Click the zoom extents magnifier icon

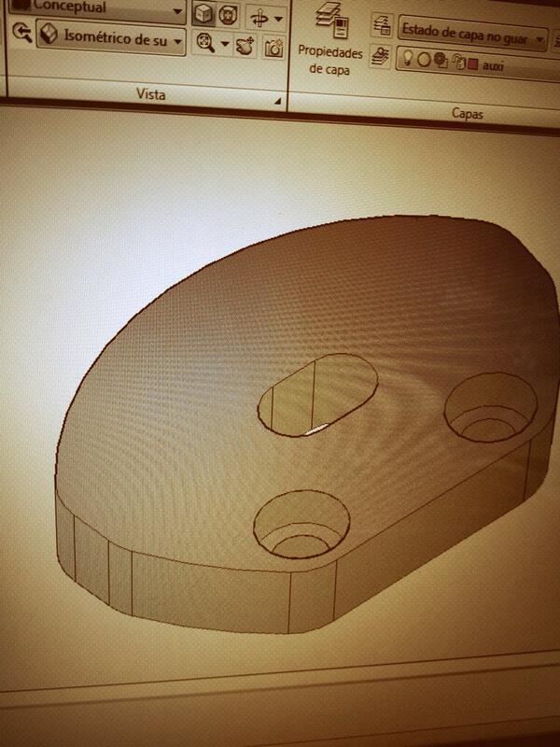[205, 43]
